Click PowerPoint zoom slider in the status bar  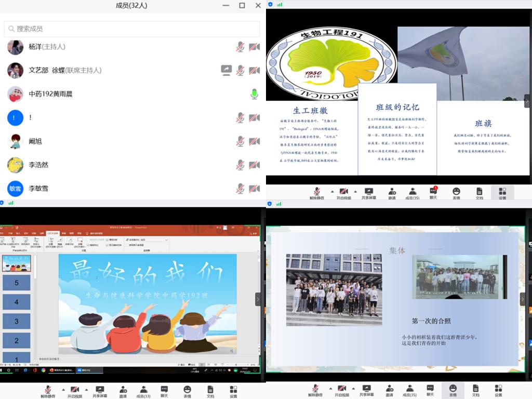tap(242, 365)
